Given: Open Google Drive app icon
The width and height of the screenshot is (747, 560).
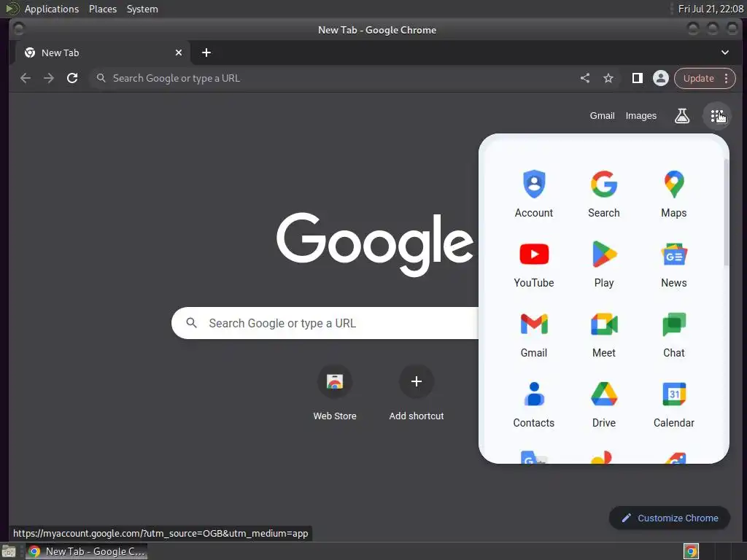Looking at the screenshot, I should click(603, 403).
